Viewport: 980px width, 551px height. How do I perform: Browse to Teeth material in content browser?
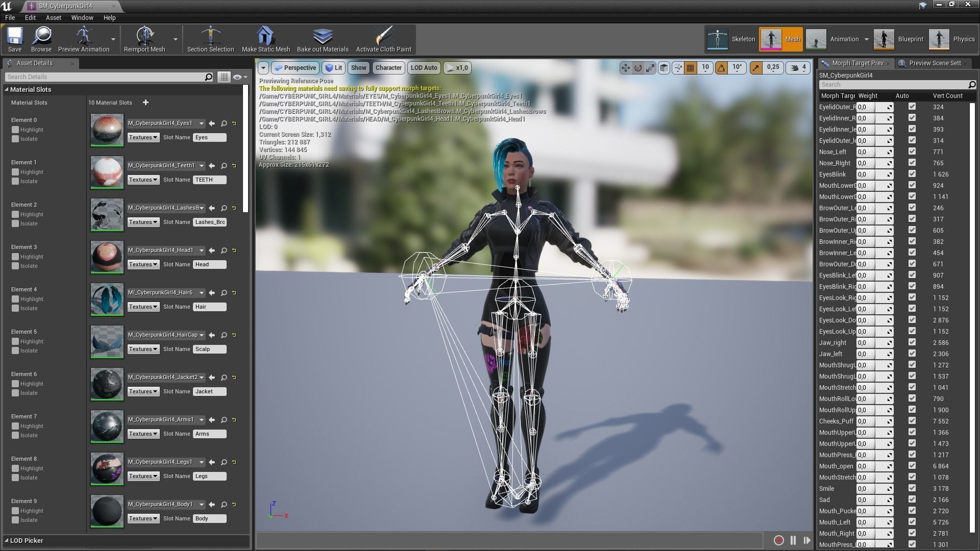(x=224, y=166)
